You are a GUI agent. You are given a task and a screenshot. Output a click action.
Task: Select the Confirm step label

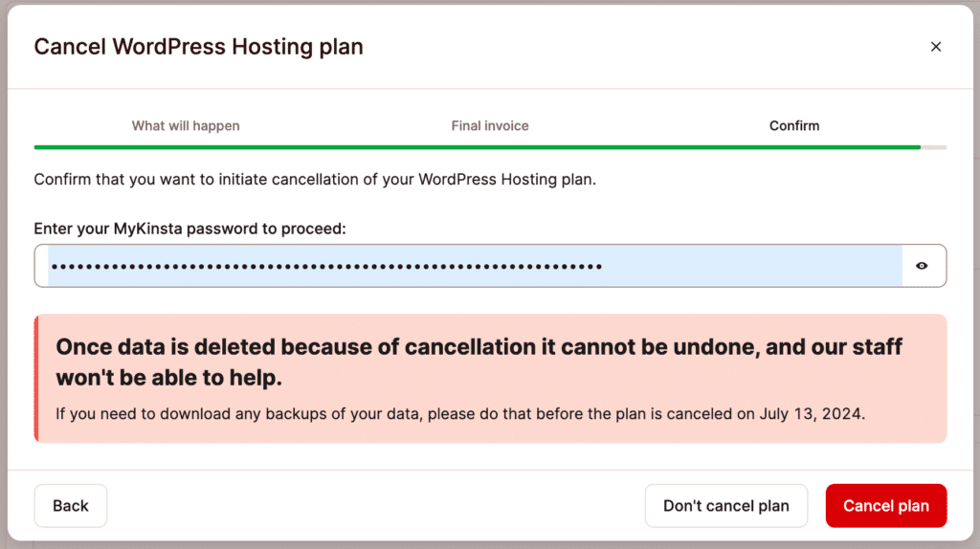[793, 125]
